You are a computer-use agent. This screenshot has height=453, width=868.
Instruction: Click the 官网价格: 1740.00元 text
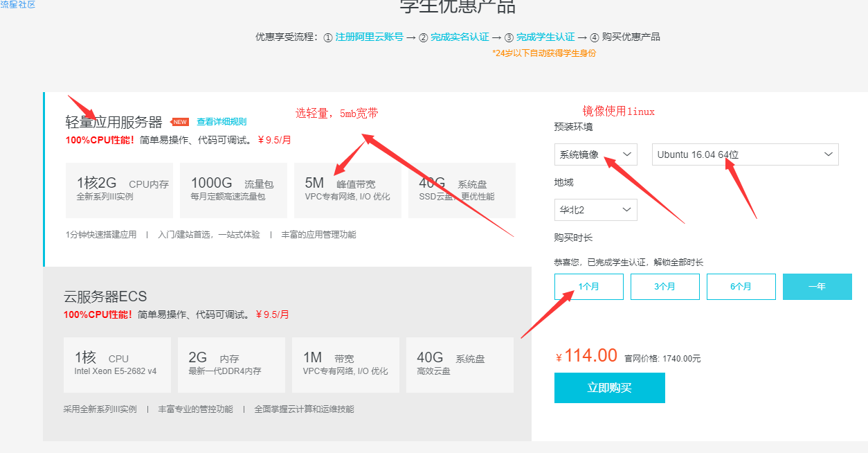tap(662, 359)
